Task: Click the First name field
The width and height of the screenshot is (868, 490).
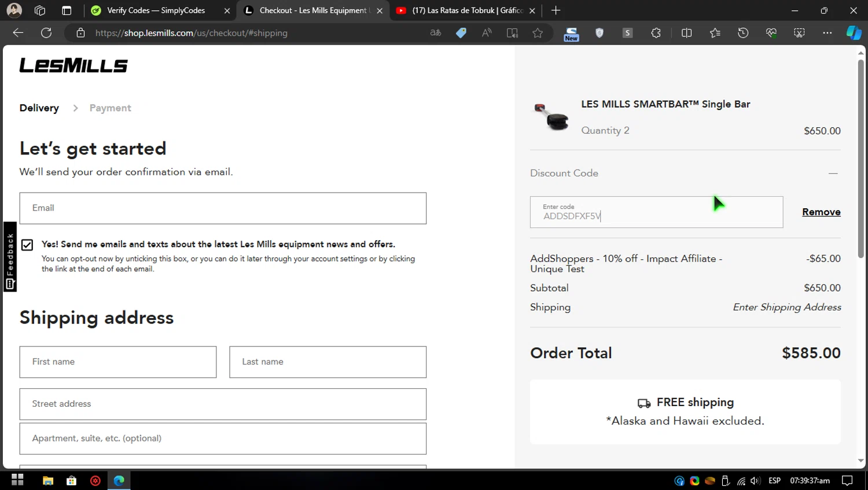Action: point(118,362)
